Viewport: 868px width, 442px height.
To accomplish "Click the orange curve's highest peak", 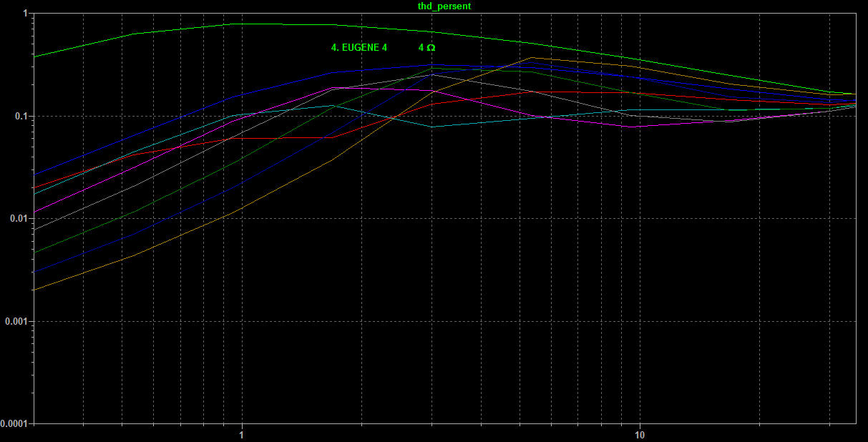I will (531, 57).
